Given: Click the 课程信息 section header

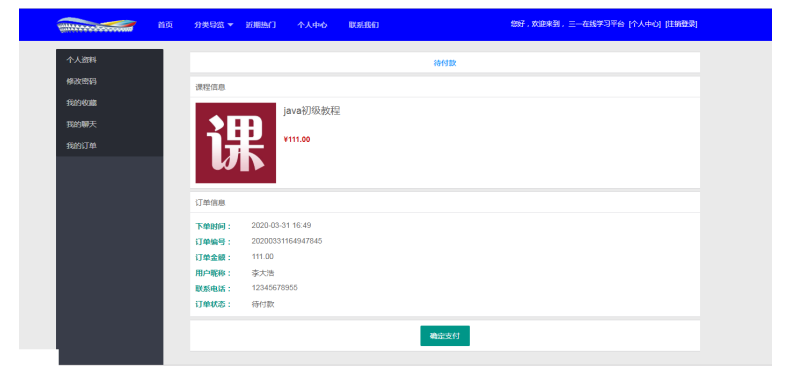Looking at the screenshot, I should 210,87.
